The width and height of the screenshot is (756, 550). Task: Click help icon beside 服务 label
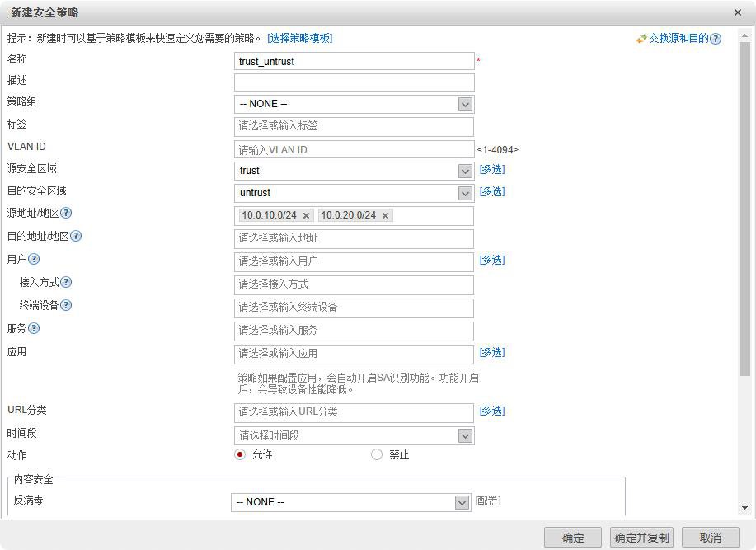point(34,328)
